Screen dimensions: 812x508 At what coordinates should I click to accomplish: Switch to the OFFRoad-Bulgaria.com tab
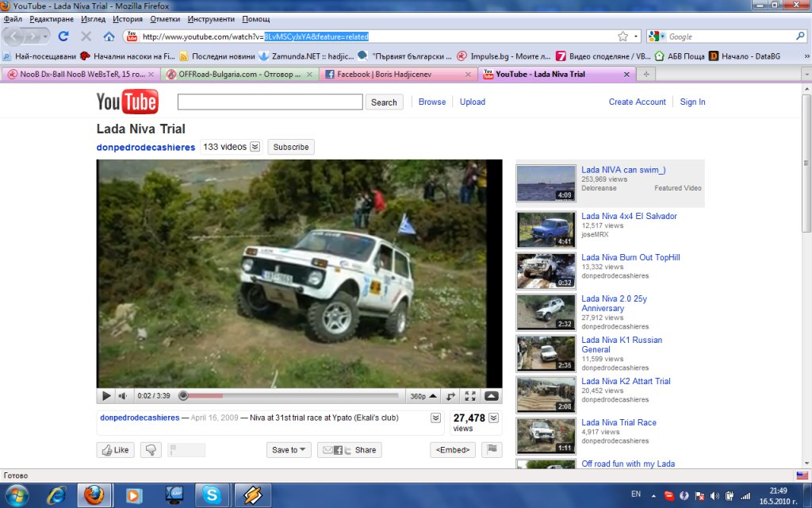[x=239, y=74]
